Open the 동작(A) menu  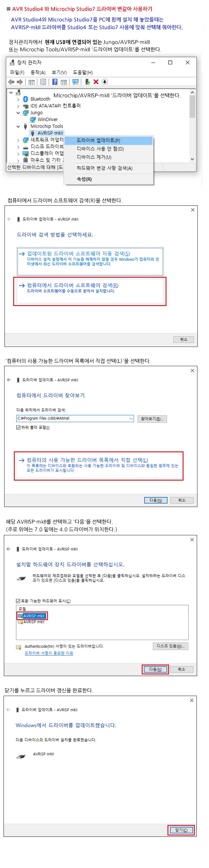point(38,72)
